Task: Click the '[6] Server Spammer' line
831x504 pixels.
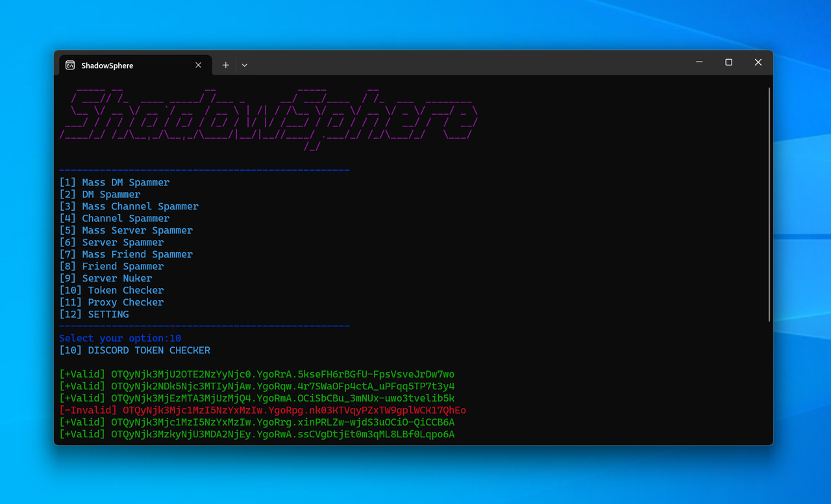Action: tap(112, 243)
